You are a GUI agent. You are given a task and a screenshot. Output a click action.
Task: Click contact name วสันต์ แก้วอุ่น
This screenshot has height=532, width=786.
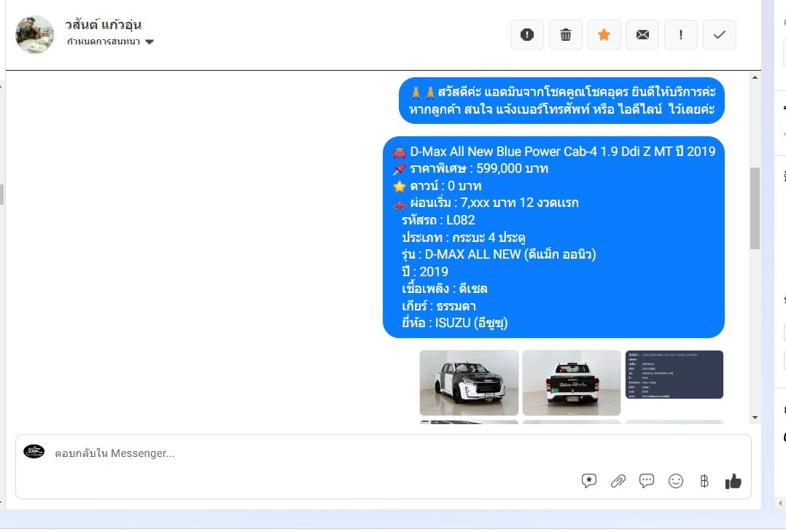click(104, 25)
